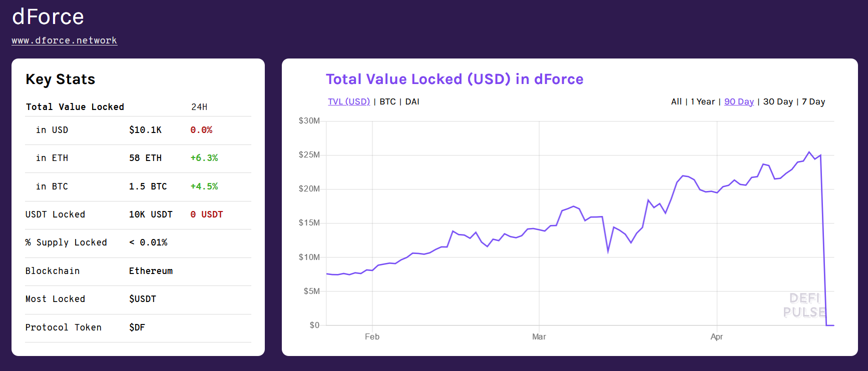
Task: Click the Total Value Locked chart heading
Action: (x=455, y=79)
